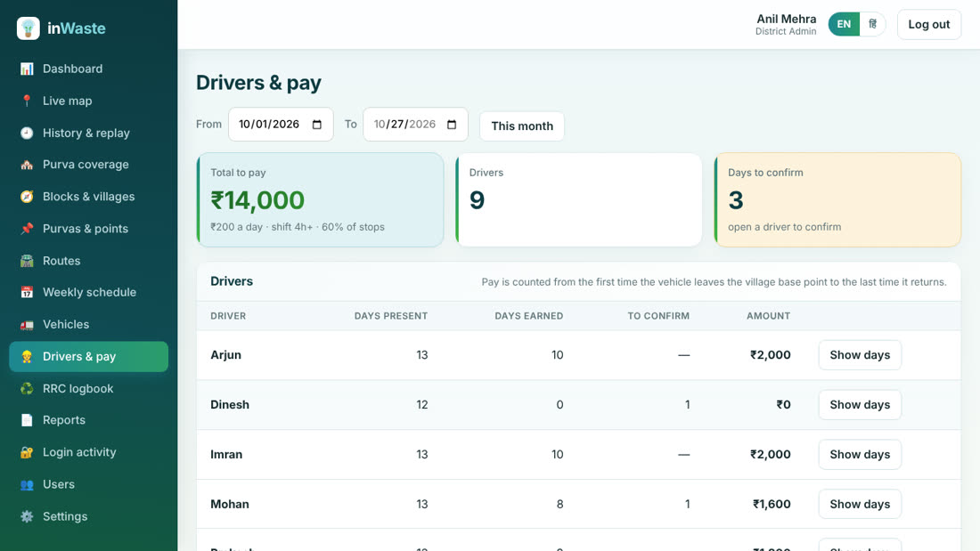Click the From date field 10/01/2026

click(281, 125)
